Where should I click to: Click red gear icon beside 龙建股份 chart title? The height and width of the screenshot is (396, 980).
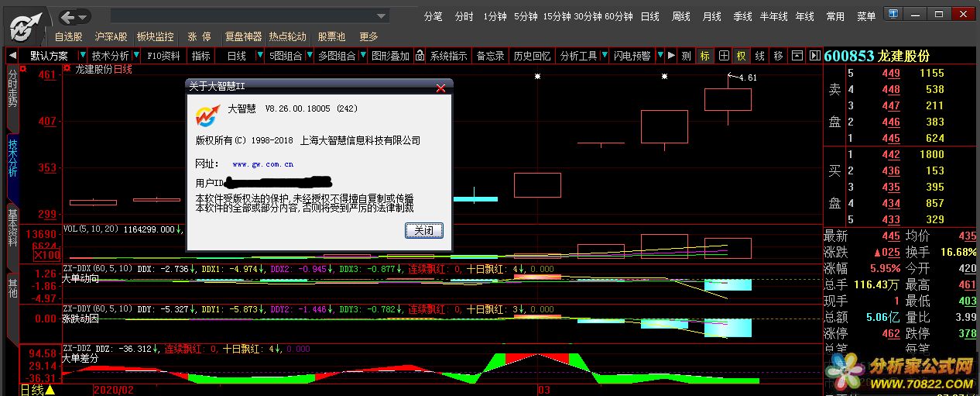click(67, 69)
